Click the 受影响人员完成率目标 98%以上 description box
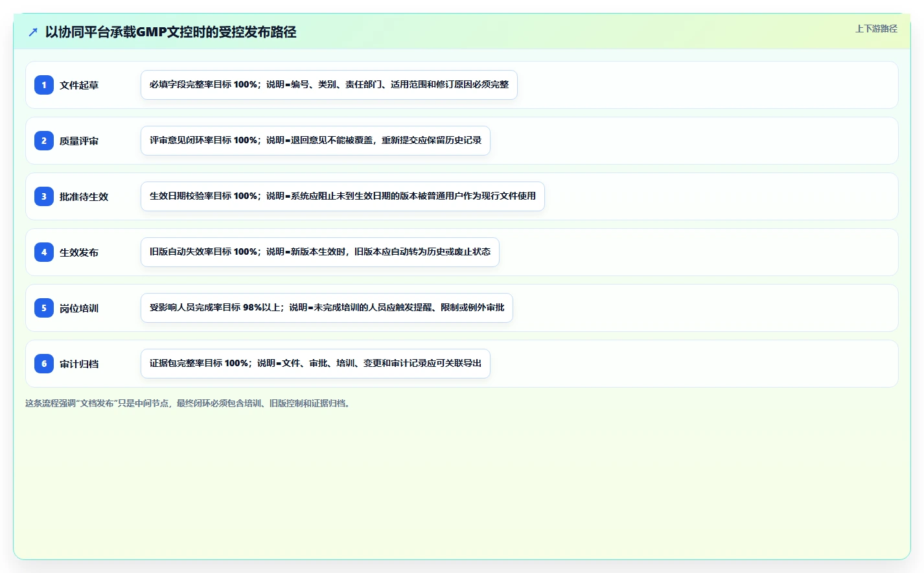 327,308
